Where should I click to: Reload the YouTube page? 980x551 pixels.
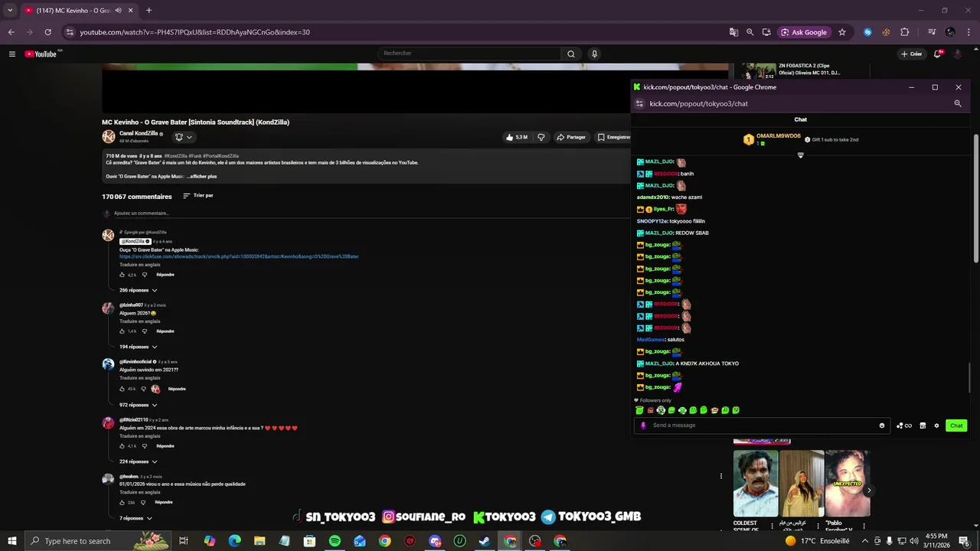tap(47, 32)
